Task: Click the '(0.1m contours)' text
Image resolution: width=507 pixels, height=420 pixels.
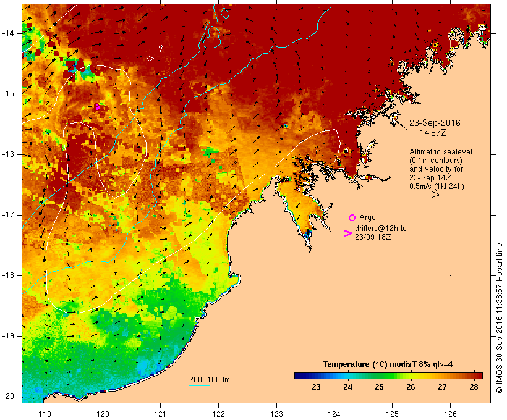Action: 436,161
